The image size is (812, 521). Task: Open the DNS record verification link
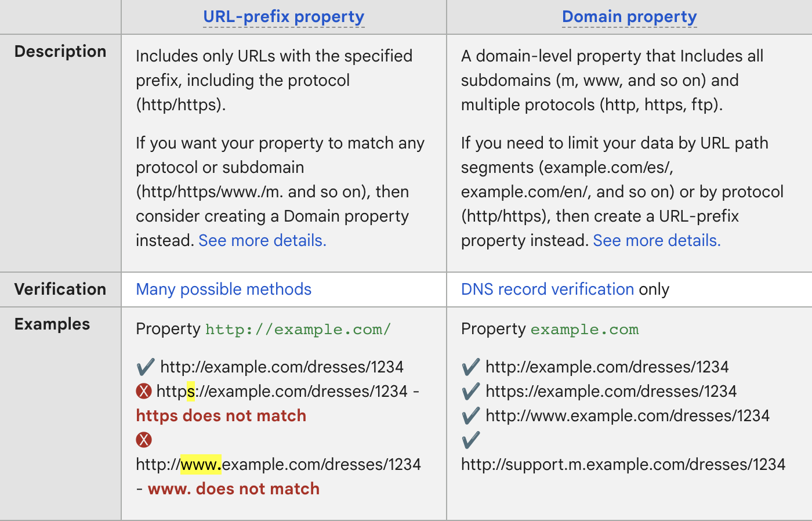click(547, 290)
